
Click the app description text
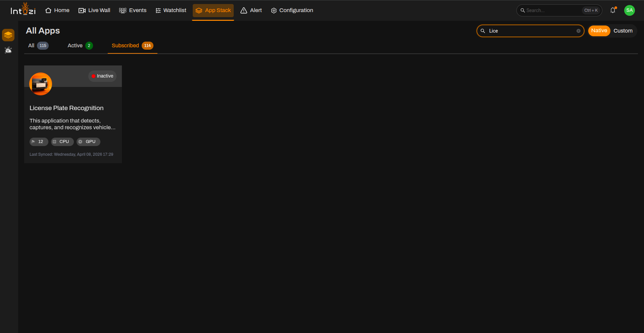(73, 124)
